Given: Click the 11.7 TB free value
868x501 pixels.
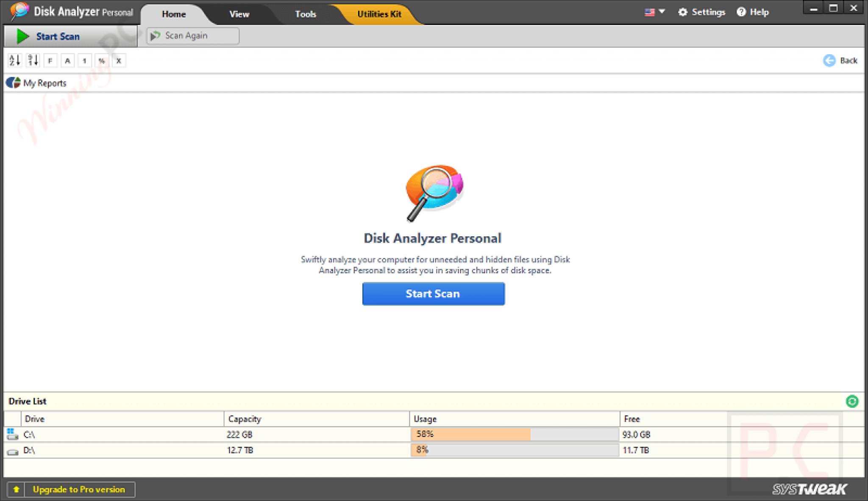Looking at the screenshot, I should point(635,450).
